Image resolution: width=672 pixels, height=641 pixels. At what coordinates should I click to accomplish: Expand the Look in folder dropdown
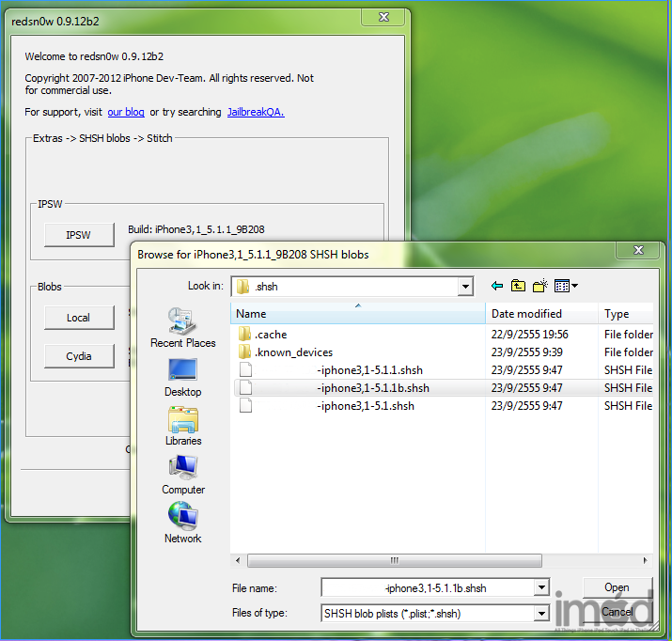[465, 287]
